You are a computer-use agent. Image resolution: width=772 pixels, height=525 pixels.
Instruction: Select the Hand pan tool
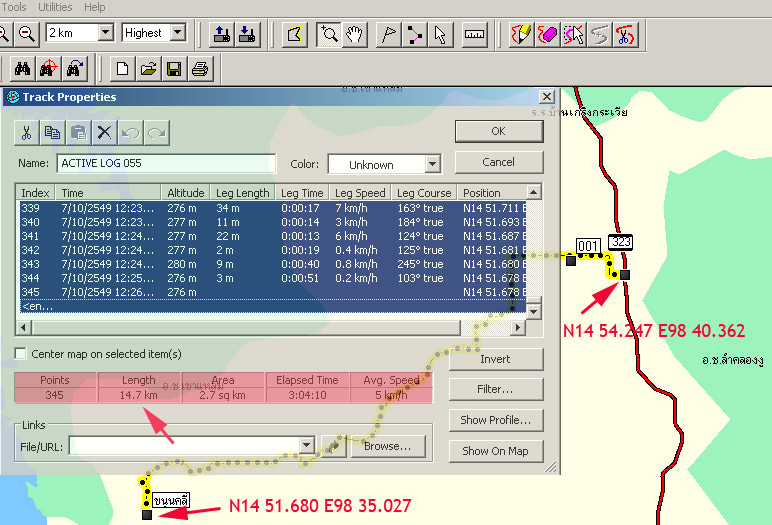coord(354,34)
